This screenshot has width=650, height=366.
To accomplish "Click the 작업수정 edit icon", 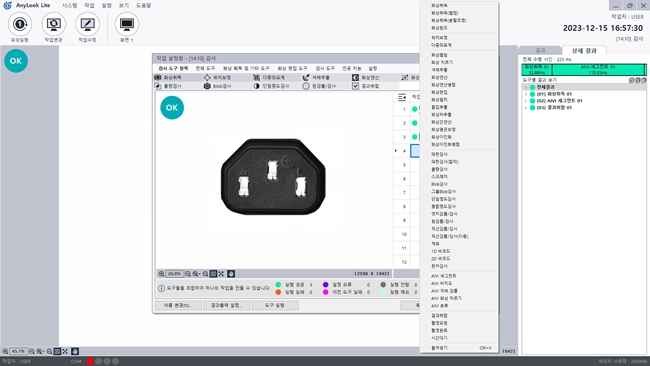I will 87,24.
